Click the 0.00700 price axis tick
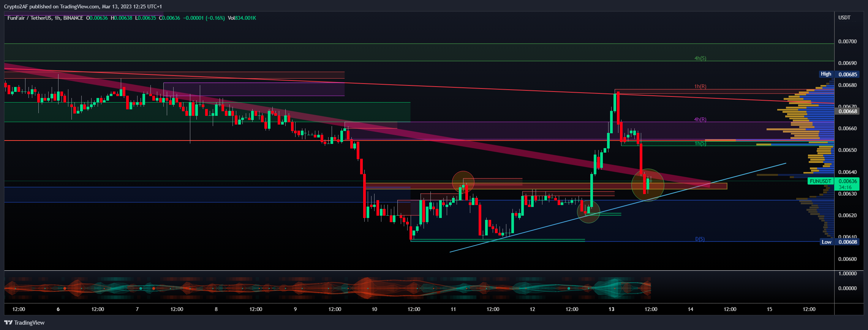868x330 pixels. [847, 41]
